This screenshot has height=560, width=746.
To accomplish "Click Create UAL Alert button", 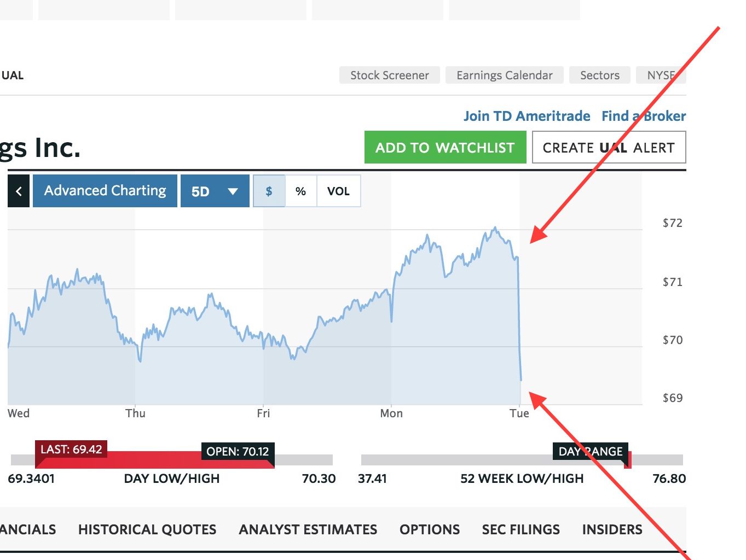I will pos(609,147).
